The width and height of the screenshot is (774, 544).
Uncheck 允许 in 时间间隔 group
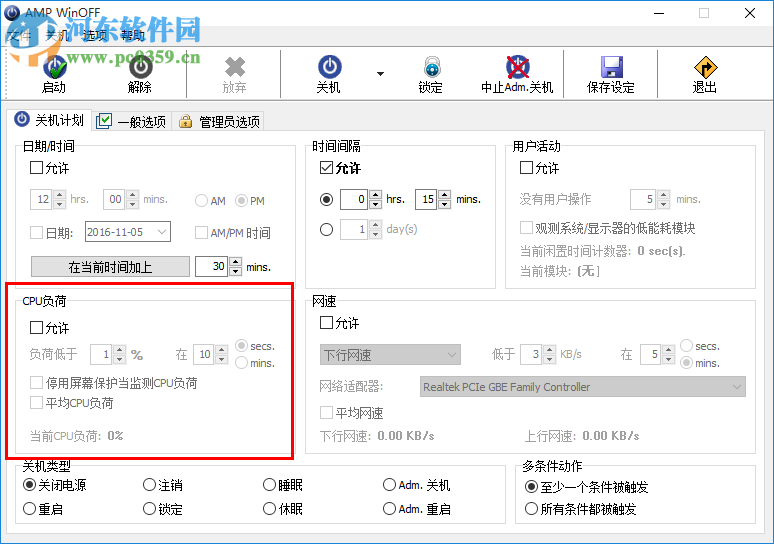(326, 168)
